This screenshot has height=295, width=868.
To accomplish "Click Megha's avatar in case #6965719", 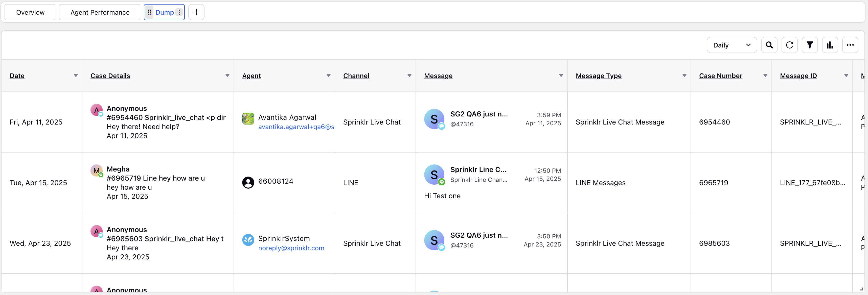I will point(96,170).
